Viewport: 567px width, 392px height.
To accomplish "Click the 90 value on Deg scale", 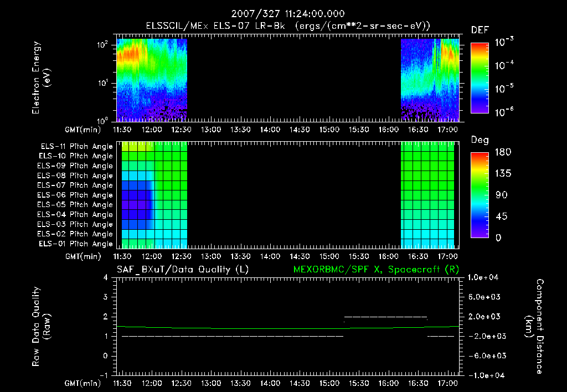I will coord(501,195).
